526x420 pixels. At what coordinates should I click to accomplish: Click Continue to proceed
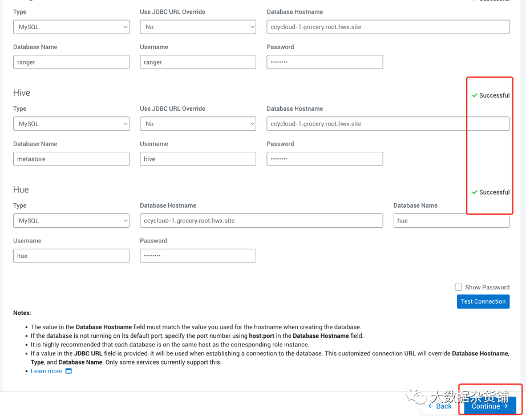[x=489, y=406]
